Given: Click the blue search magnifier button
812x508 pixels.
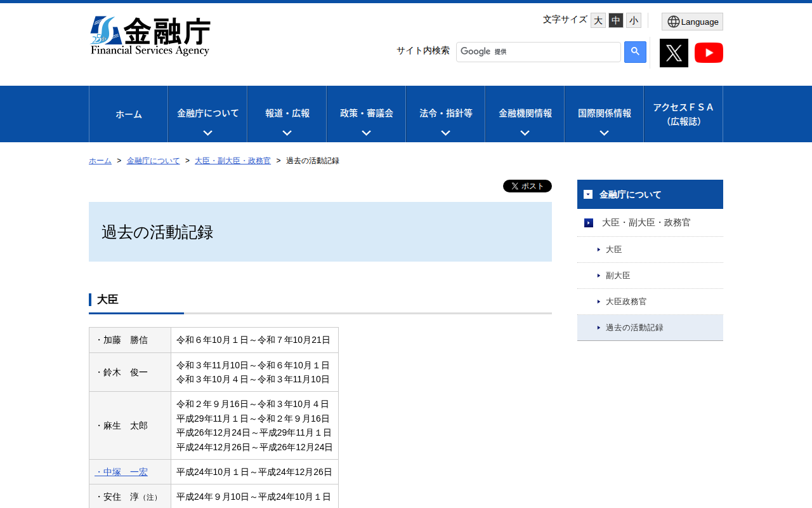Looking at the screenshot, I should click(x=635, y=52).
